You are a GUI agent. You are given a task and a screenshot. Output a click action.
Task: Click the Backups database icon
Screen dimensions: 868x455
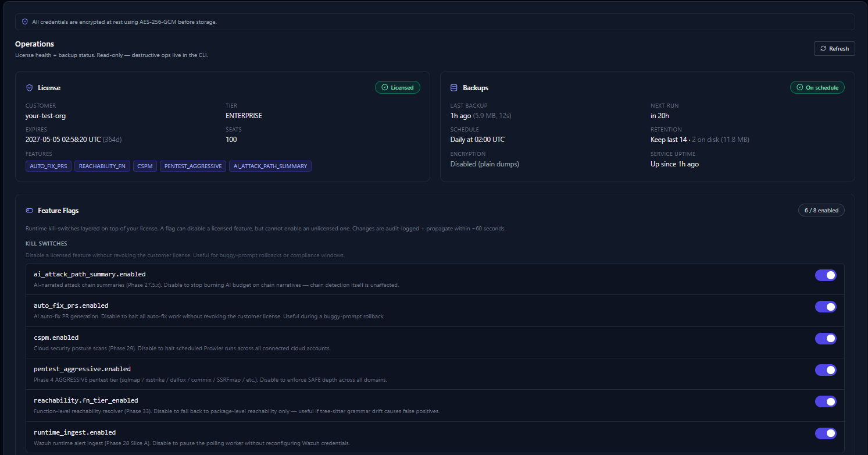(454, 88)
